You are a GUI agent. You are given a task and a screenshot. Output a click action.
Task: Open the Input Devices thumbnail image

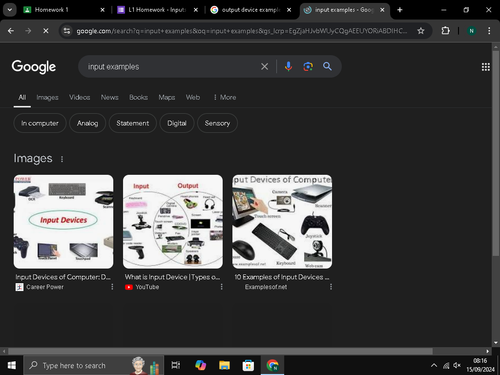[63, 222]
